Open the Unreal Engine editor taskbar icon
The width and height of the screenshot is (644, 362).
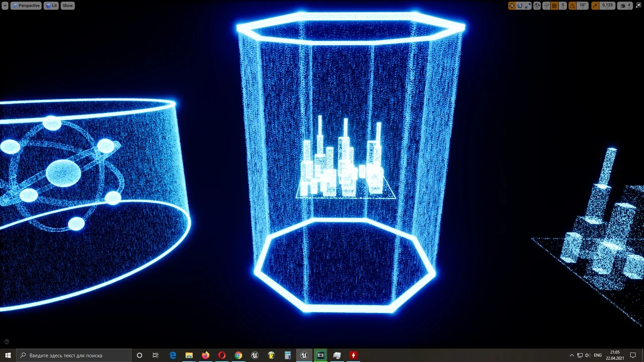[304, 355]
